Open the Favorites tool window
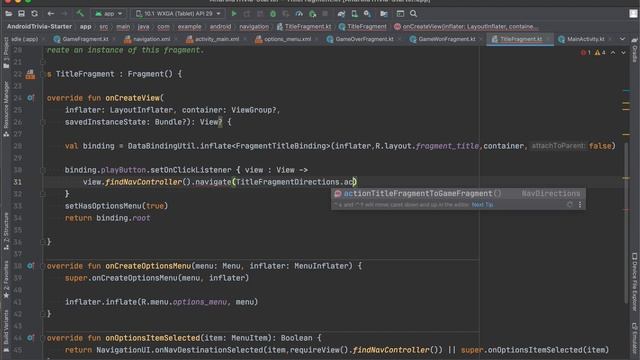The image size is (640, 360). click(x=6, y=279)
